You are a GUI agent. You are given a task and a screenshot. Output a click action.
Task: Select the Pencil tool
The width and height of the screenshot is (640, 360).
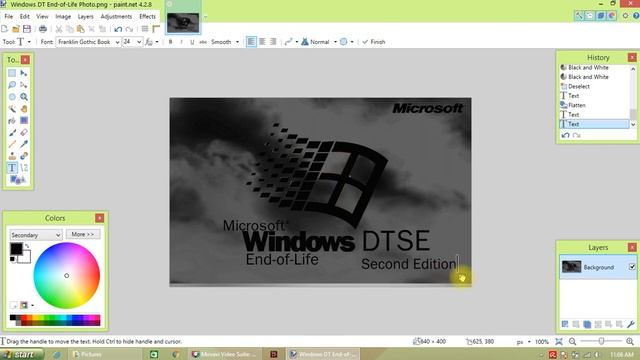click(x=12, y=144)
